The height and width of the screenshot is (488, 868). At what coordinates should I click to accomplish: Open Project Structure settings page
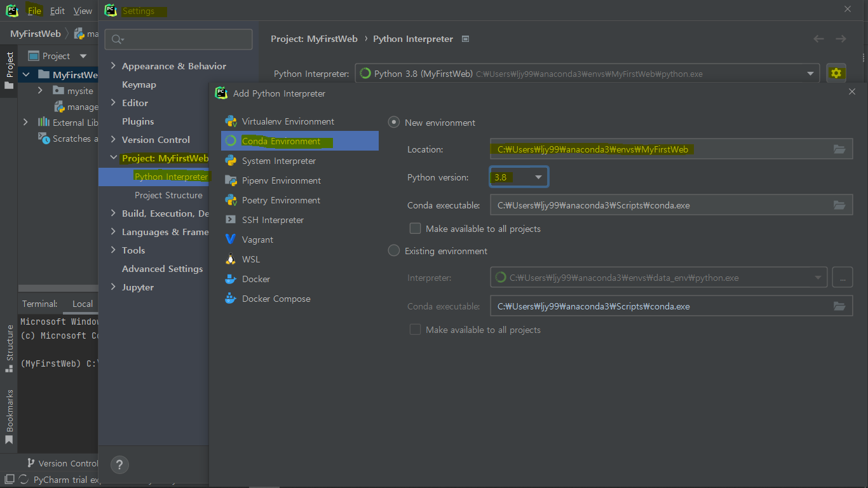click(168, 195)
